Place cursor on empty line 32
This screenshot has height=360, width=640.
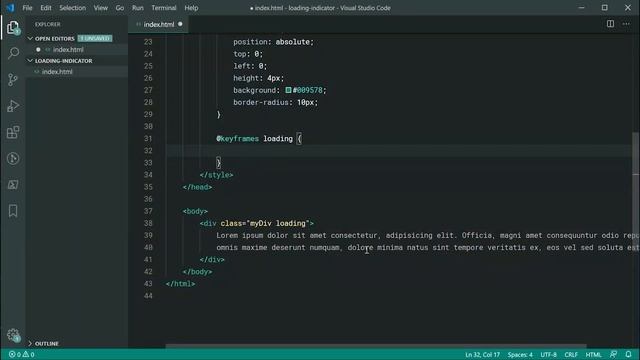point(400,151)
